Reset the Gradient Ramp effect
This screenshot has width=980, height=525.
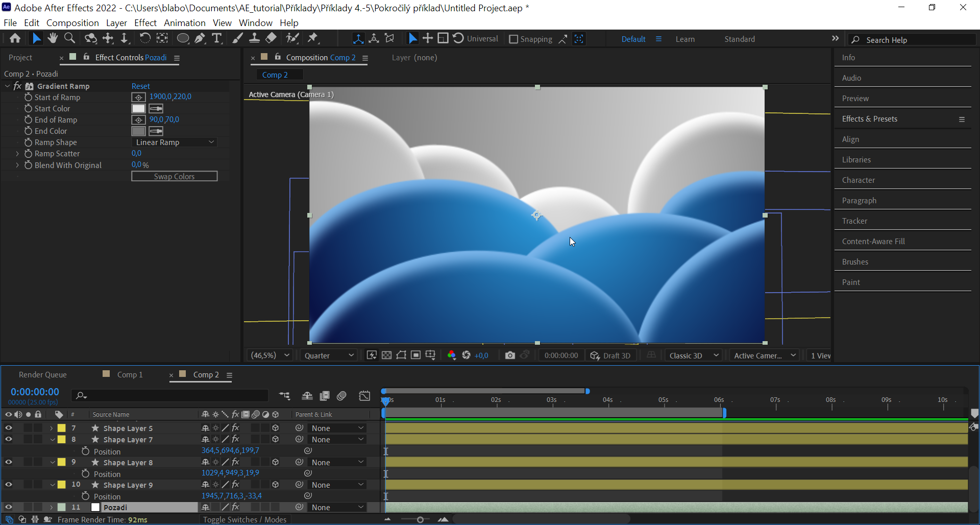click(x=140, y=86)
